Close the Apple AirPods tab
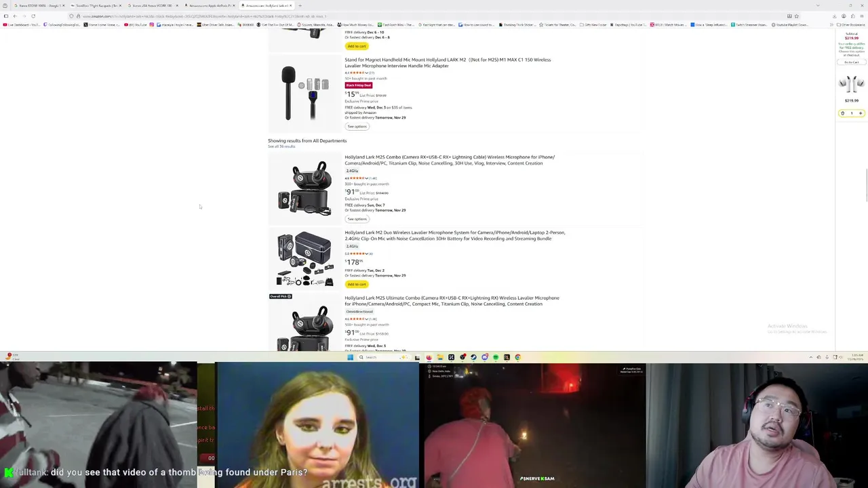Image resolution: width=868 pixels, height=488 pixels. (x=234, y=5)
